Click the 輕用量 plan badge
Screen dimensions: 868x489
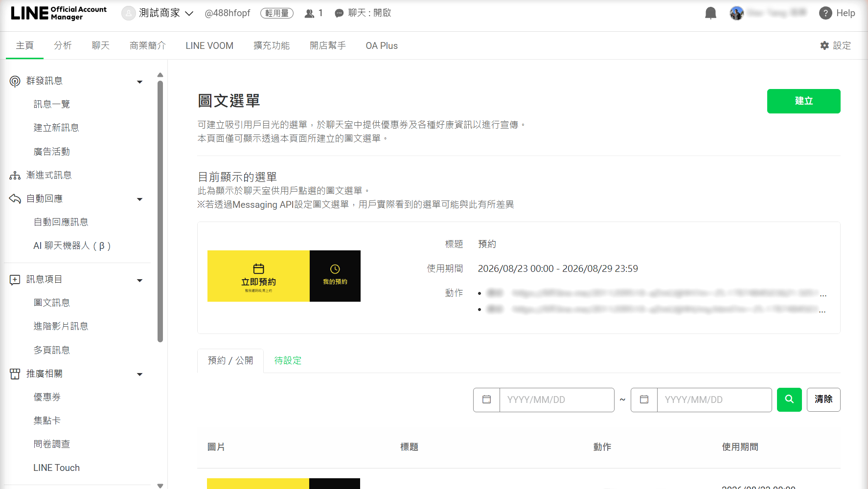pyautogui.click(x=276, y=13)
